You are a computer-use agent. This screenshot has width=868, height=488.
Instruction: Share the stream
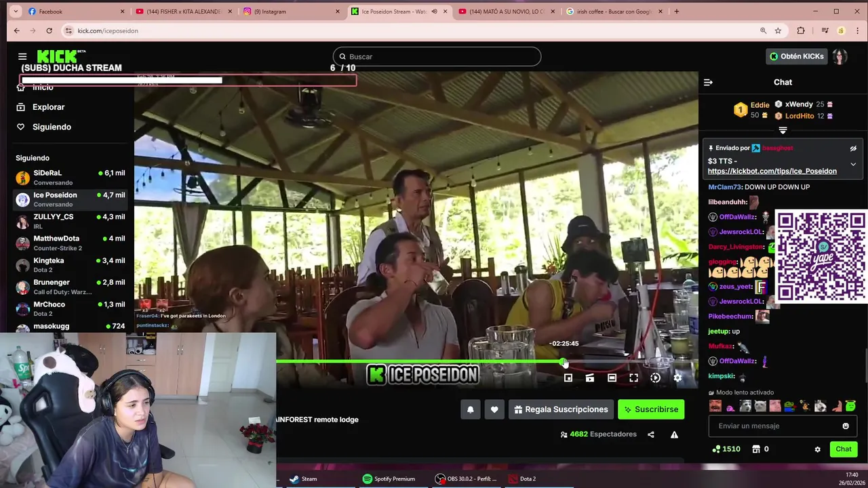[x=651, y=434]
